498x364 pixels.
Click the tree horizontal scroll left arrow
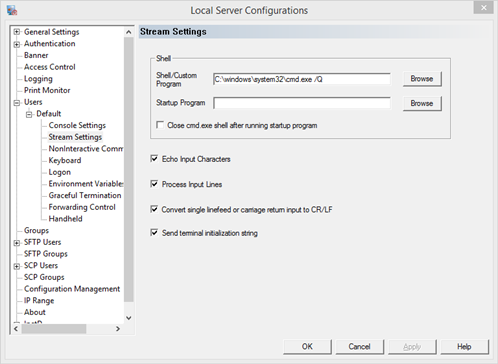16,329
